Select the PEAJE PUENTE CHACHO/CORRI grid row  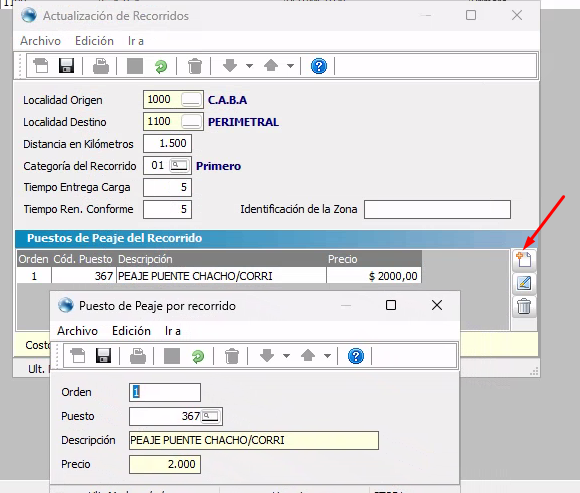(219, 276)
